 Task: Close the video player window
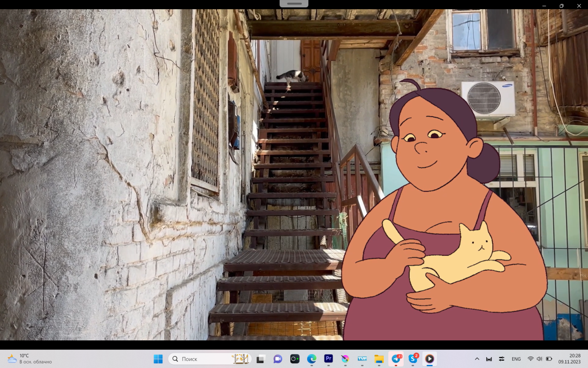coord(579,6)
